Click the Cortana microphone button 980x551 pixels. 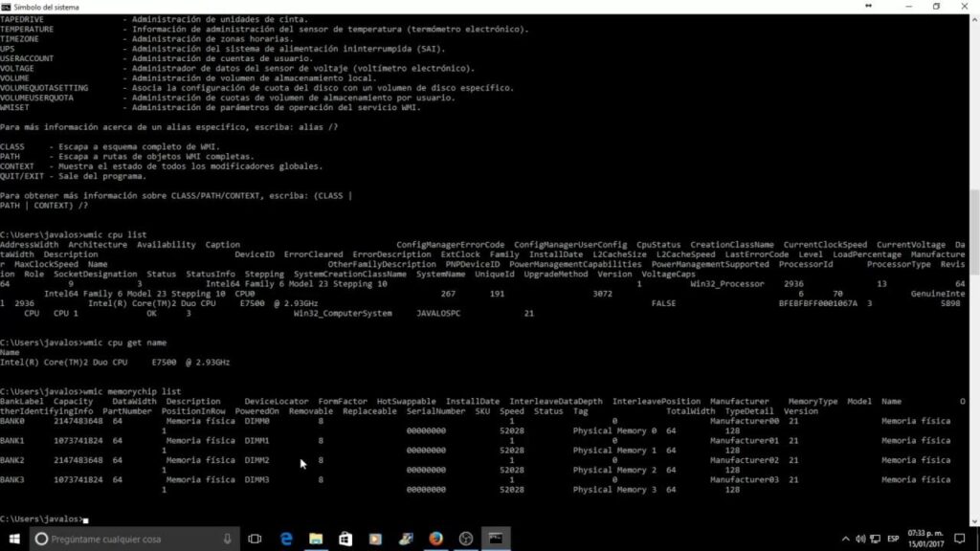click(x=227, y=539)
